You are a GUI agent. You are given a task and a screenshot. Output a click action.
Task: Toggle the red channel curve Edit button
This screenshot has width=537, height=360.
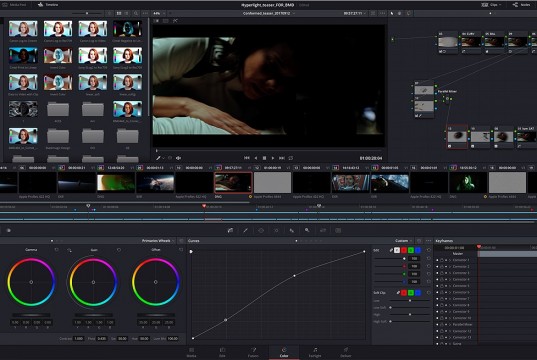click(x=404, y=250)
